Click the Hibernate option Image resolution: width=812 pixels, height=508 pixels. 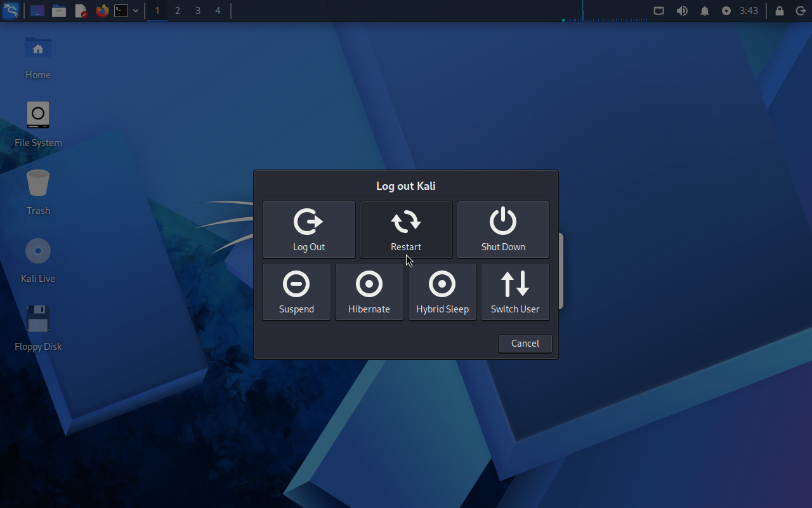369,291
